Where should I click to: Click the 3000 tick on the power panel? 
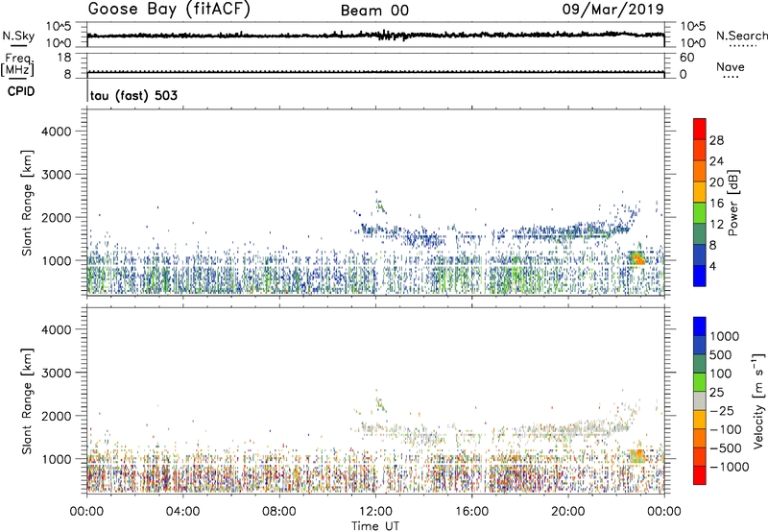(x=56, y=175)
